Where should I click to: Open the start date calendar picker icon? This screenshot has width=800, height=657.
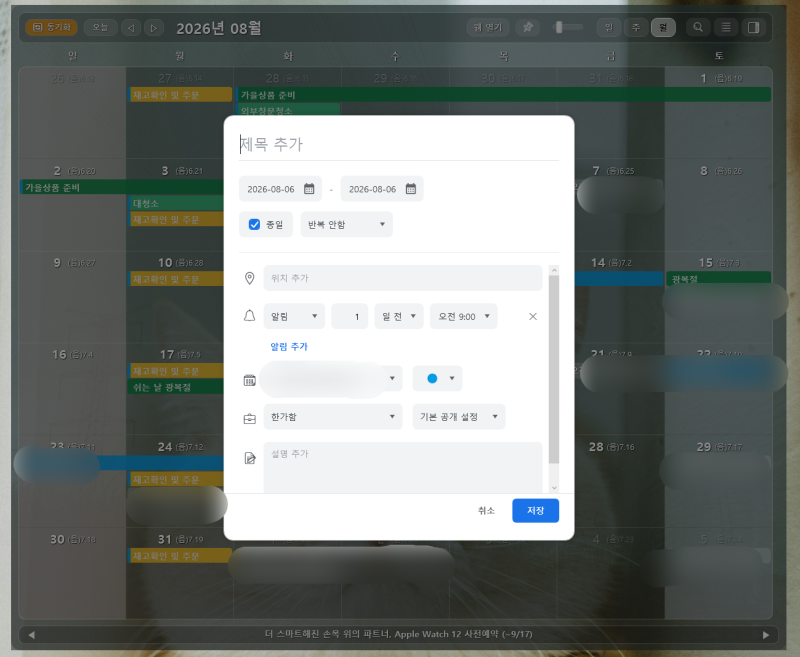coord(309,189)
